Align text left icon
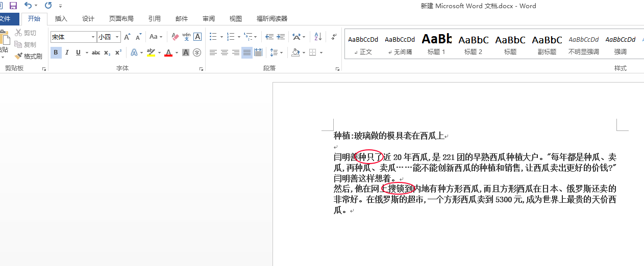This screenshot has height=266, width=644. tap(213, 52)
